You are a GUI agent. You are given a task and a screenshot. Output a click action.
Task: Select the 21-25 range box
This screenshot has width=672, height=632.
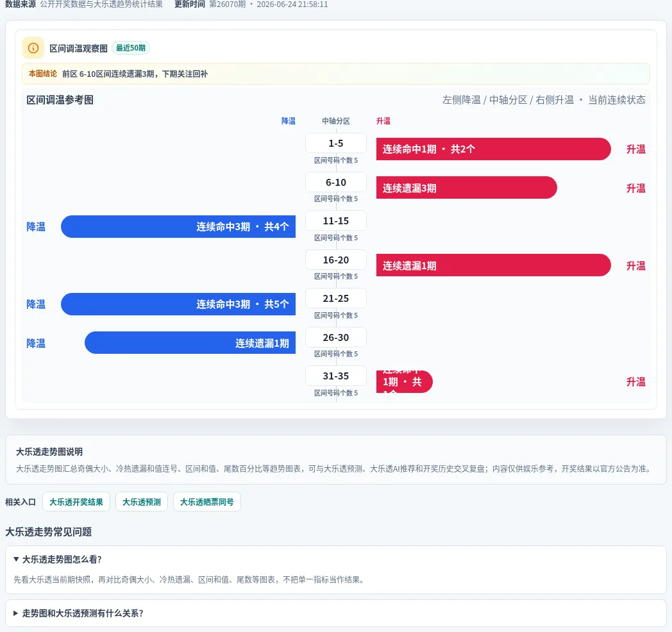tap(336, 298)
